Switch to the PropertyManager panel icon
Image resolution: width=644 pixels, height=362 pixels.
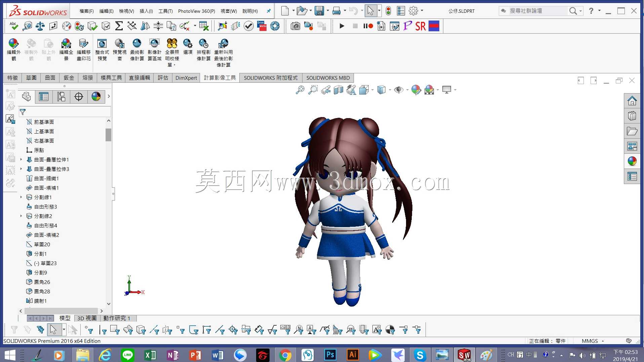[x=44, y=97]
